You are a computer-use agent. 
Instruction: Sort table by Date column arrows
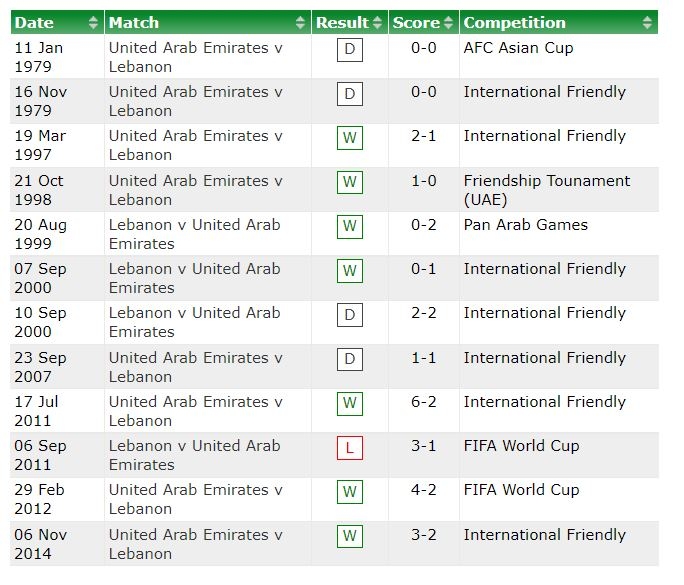pyautogui.click(x=93, y=23)
